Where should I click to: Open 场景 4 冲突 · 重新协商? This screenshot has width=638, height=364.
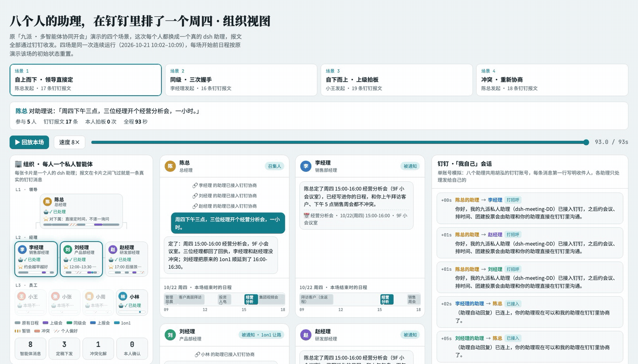(x=552, y=80)
